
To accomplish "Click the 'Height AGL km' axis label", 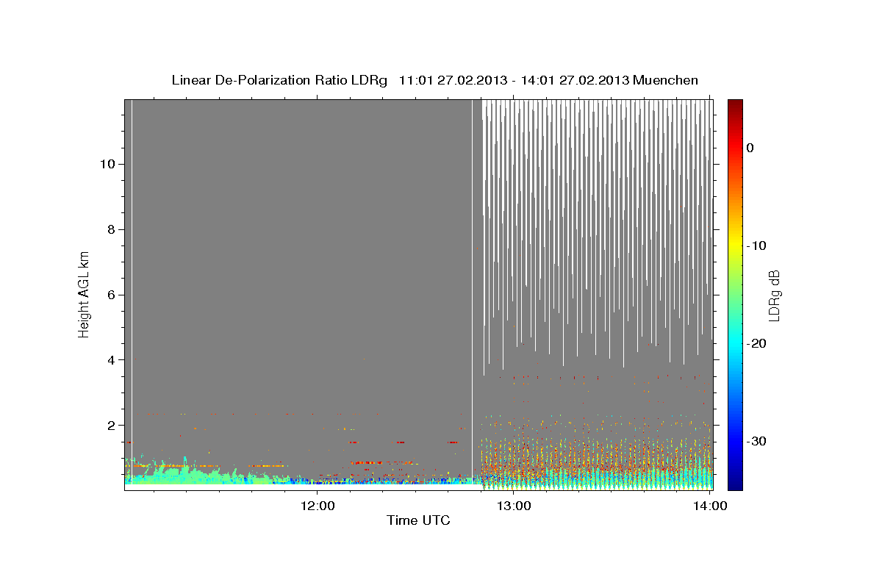I will coord(84,293).
